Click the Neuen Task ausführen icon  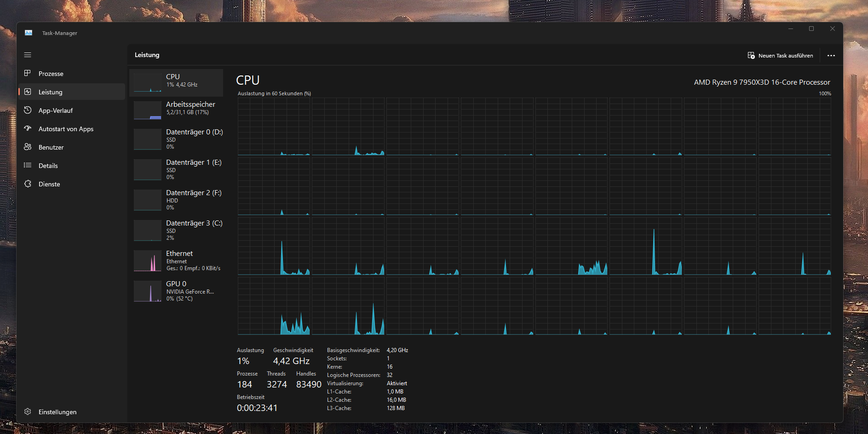pos(751,55)
